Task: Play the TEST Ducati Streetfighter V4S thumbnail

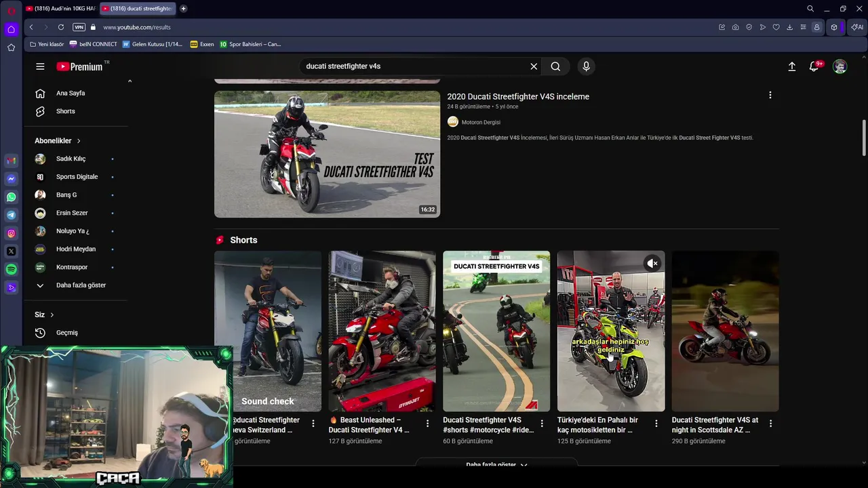Action: coord(327,155)
